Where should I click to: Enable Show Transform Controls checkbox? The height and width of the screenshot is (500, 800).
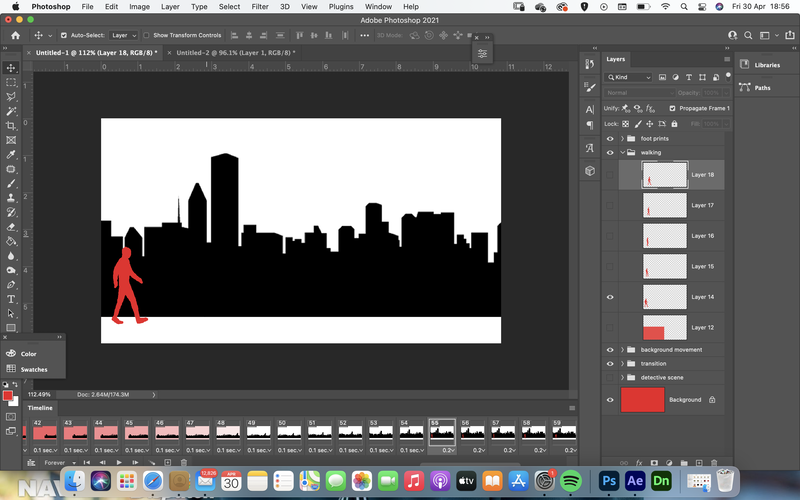(146, 35)
